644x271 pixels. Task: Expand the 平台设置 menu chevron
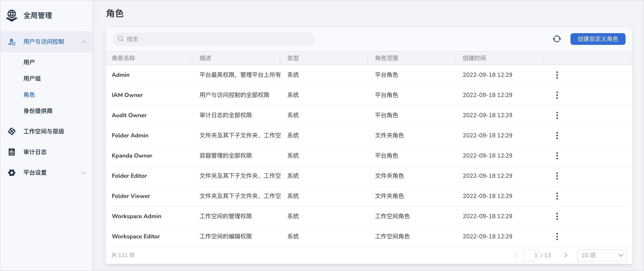click(83, 173)
